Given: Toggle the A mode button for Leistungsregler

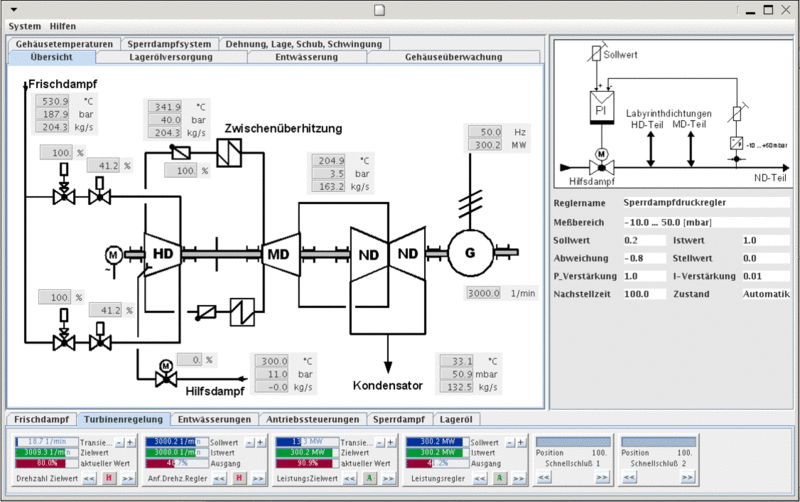Looking at the screenshot, I should [x=499, y=478].
